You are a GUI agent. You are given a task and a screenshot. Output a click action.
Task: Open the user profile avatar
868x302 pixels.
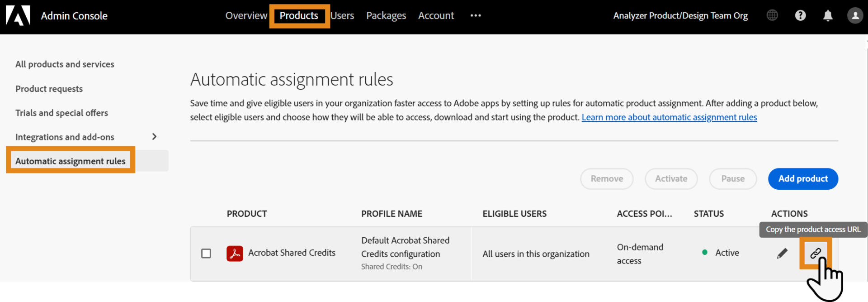[855, 15]
